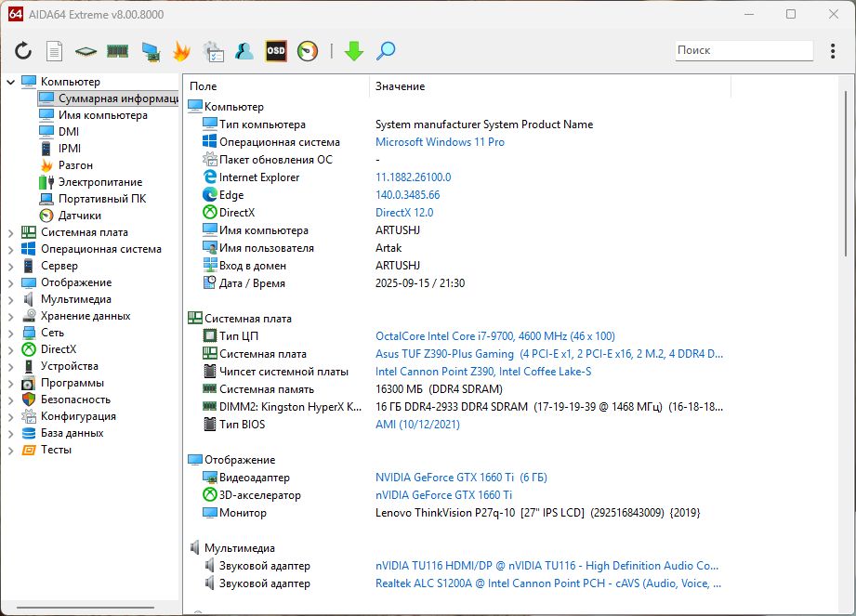Open the OSD panel icon

click(276, 51)
